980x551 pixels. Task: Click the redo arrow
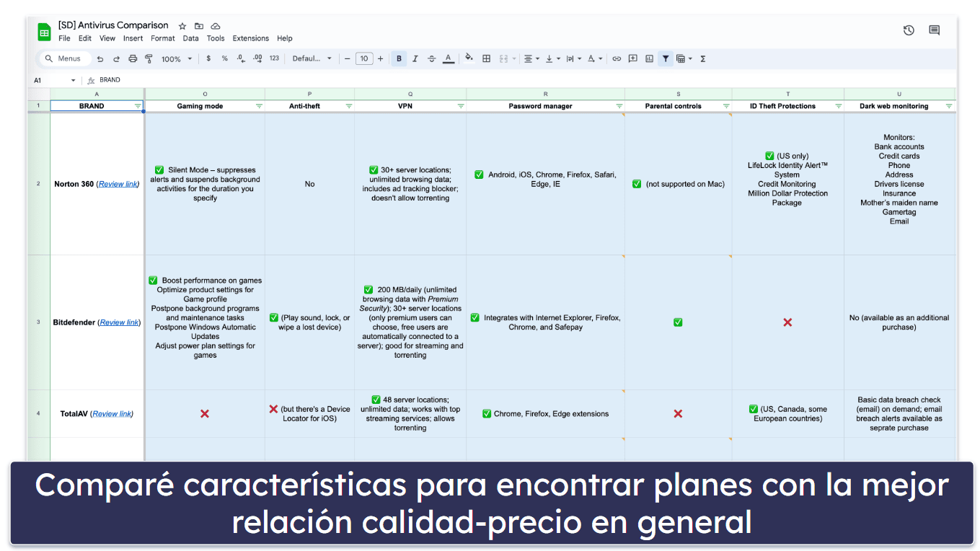click(116, 59)
